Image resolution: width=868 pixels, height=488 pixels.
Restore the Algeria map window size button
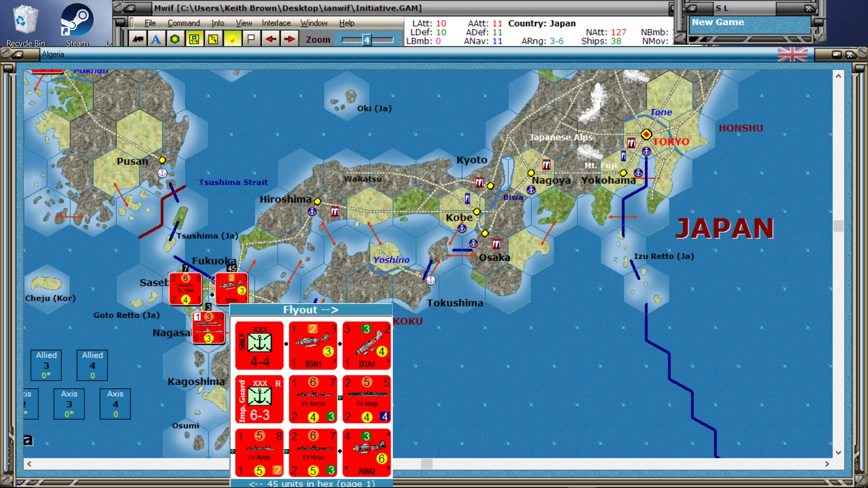pos(836,54)
